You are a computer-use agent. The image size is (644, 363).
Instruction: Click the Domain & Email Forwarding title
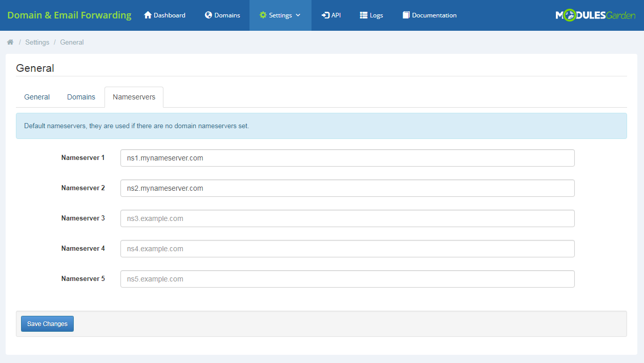point(69,15)
